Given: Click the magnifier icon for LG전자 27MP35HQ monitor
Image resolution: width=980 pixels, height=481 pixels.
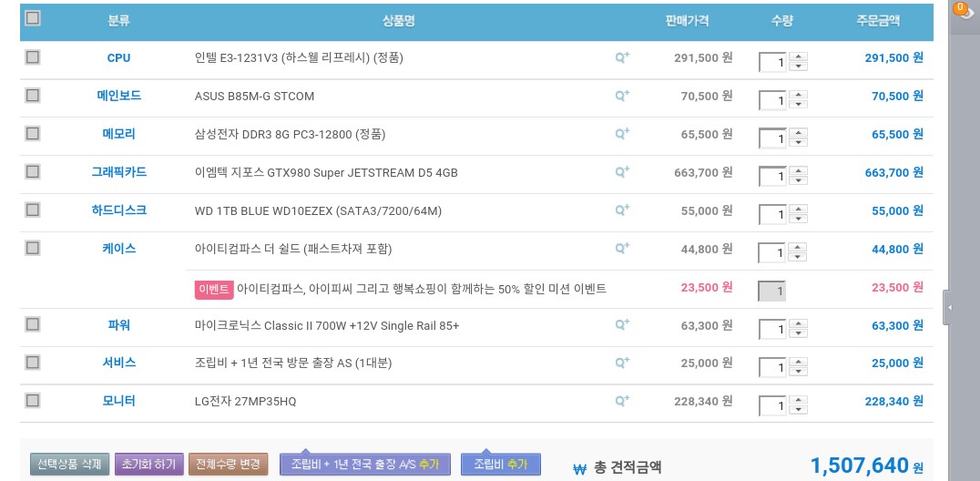Looking at the screenshot, I should coord(622,401).
